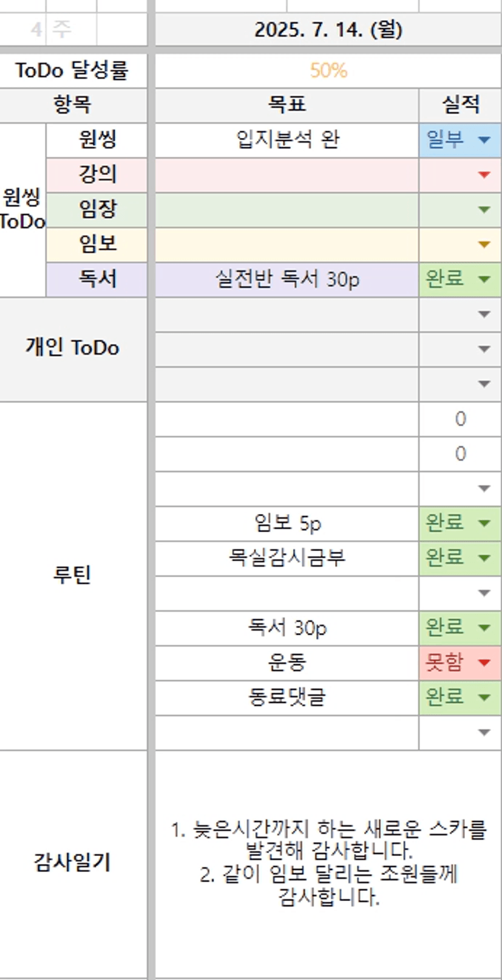The image size is (502, 980).
Task: Open 완료 dropdown beside 동료댓글
Action: click(x=484, y=697)
